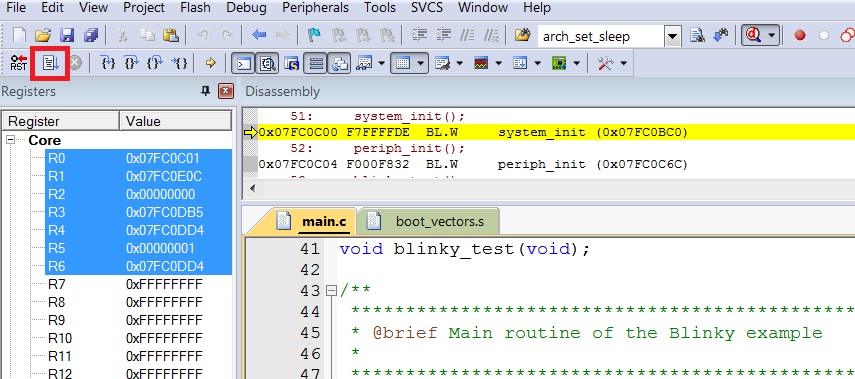Expand the Memory Windows dropdown arrow

click(x=420, y=64)
